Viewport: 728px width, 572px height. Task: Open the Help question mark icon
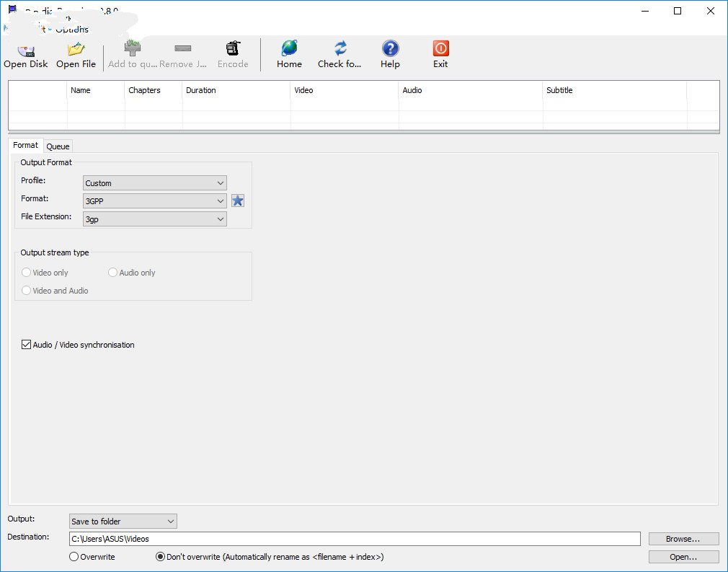pos(390,49)
